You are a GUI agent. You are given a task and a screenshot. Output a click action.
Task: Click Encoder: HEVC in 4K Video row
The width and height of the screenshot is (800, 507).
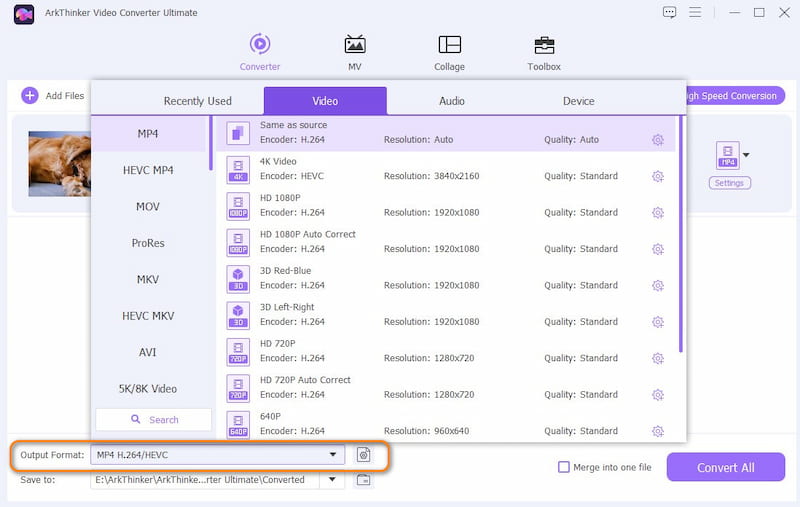292,176
